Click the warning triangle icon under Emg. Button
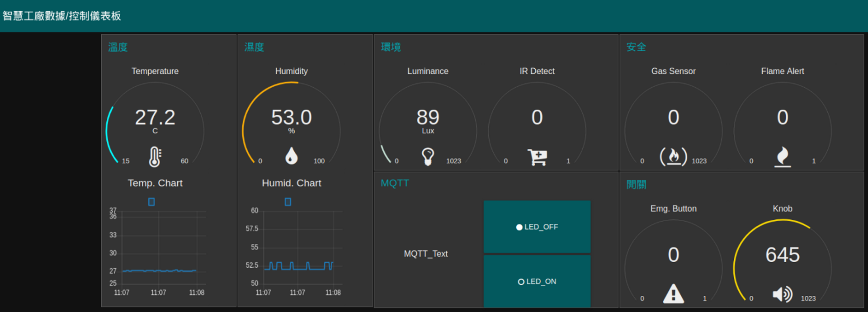Image resolution: width=868 pixels, height=312 pixels. point(674,293)
